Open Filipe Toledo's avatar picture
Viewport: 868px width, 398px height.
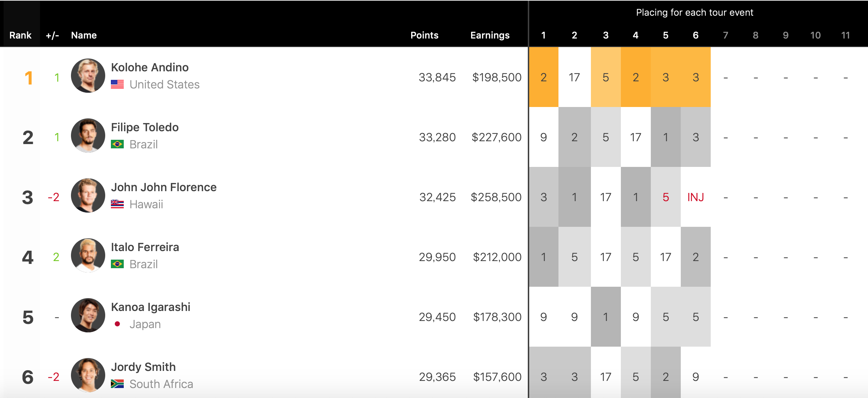point(88,136)
